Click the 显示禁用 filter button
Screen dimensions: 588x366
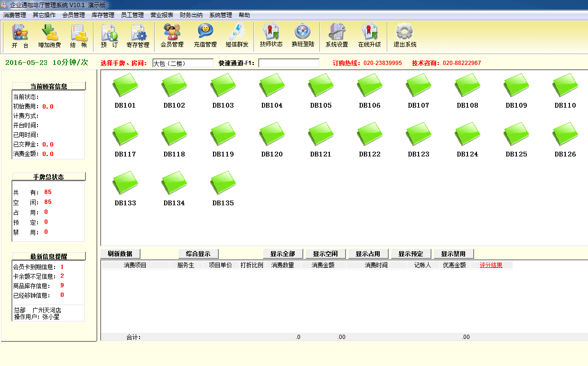(x=454, y=254)
